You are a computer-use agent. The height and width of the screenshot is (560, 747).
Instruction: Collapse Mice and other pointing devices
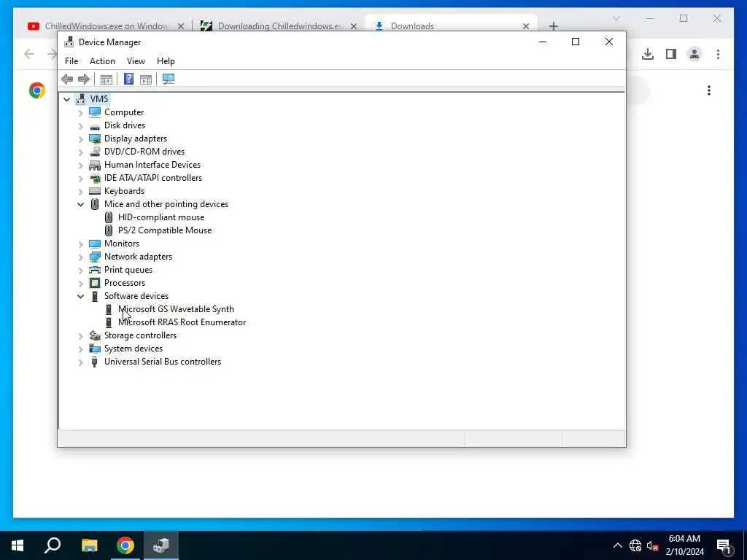80,204
